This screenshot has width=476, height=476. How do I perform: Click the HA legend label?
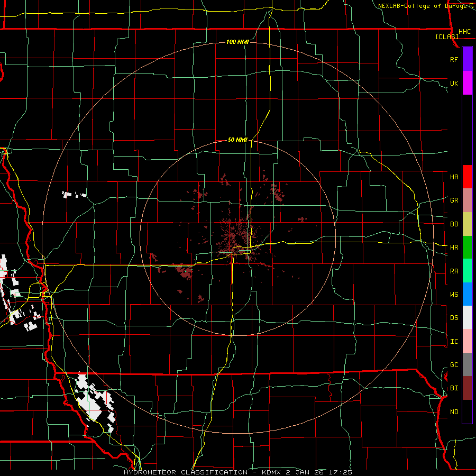click(x=454, y=177)
